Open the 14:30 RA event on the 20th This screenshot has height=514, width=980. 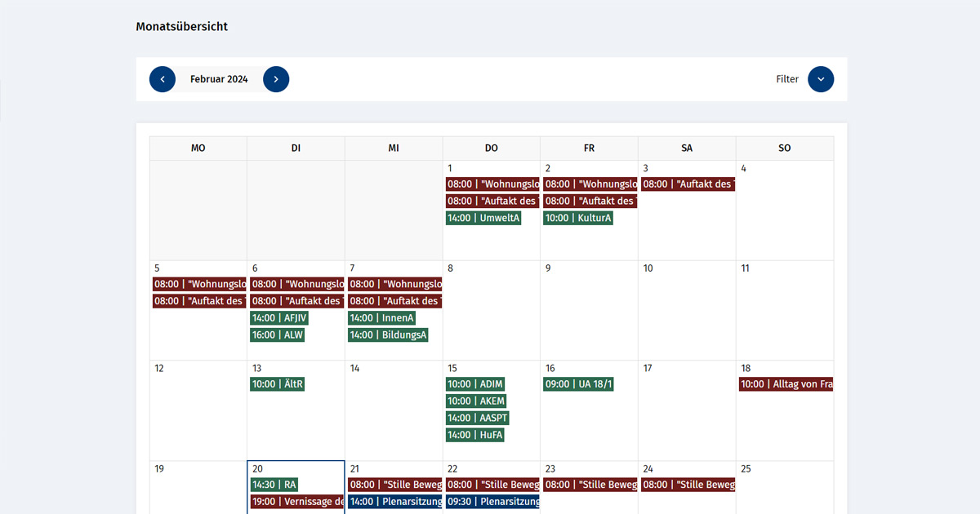(x=274, y=485)
